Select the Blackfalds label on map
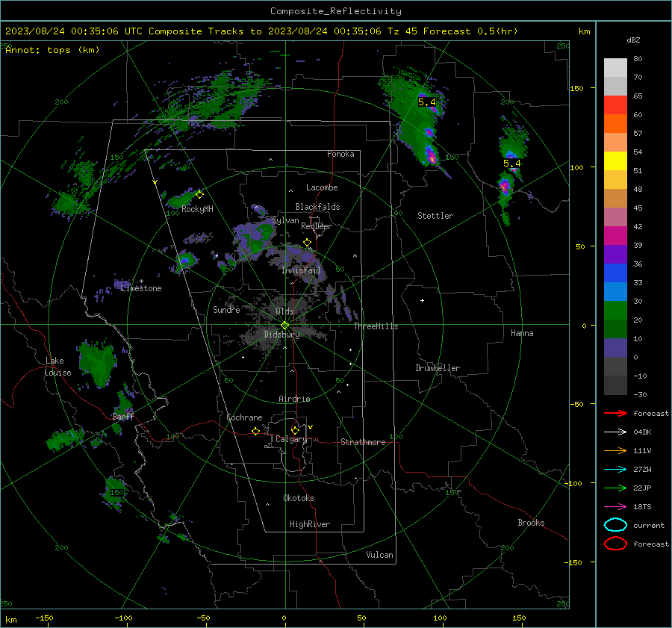672x628 pixels. click(317, 207)
